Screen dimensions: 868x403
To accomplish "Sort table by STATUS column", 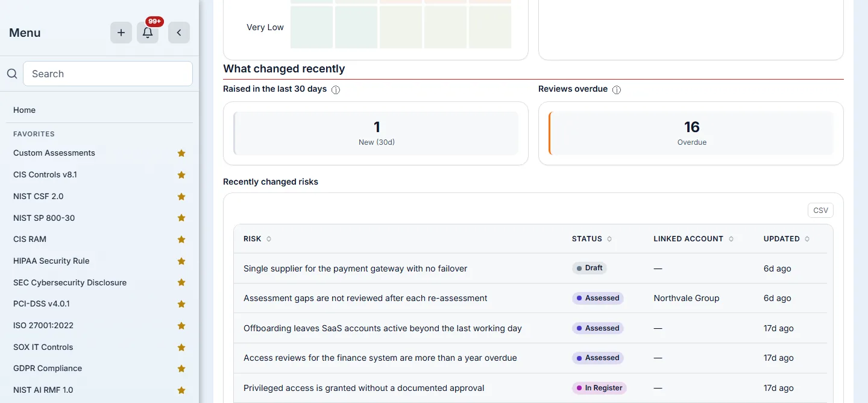I will [592, 239].
